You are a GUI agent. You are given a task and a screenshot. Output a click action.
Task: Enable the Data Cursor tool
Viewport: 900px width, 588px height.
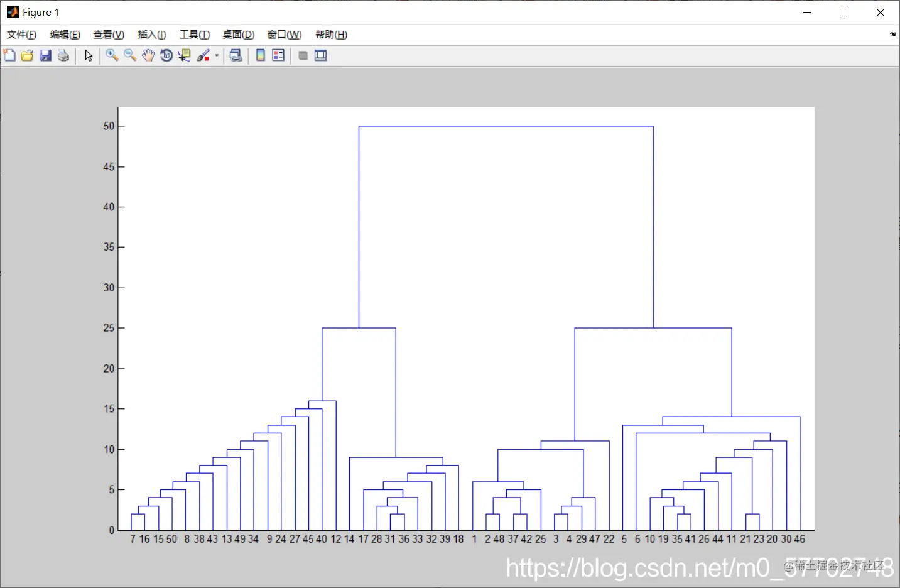click(x=184, y=55)
